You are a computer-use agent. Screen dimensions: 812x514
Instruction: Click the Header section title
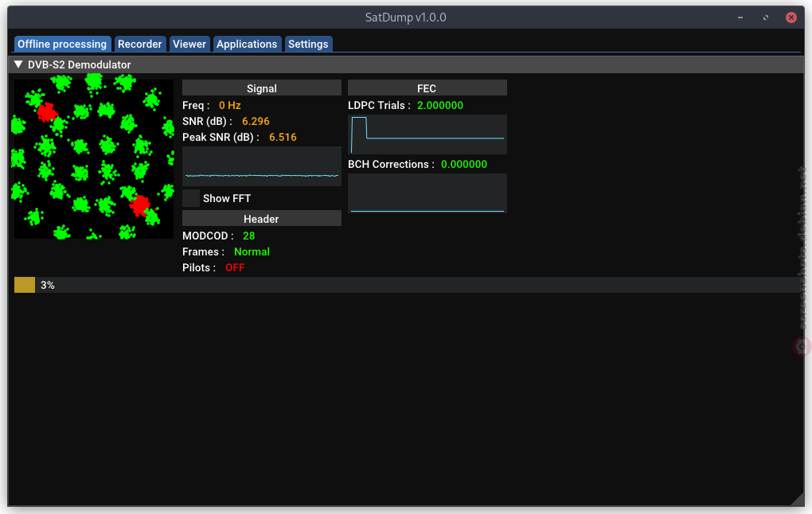coord(262,219)
